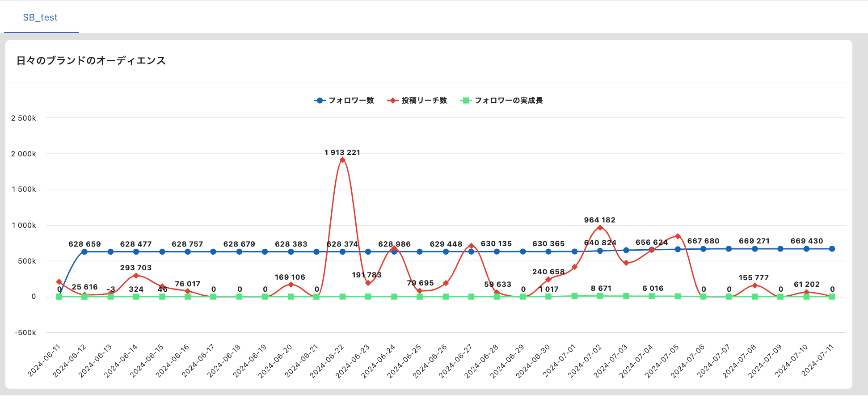
Task: Click the green square marker on 2024-07-02
Action: point(600,296)
